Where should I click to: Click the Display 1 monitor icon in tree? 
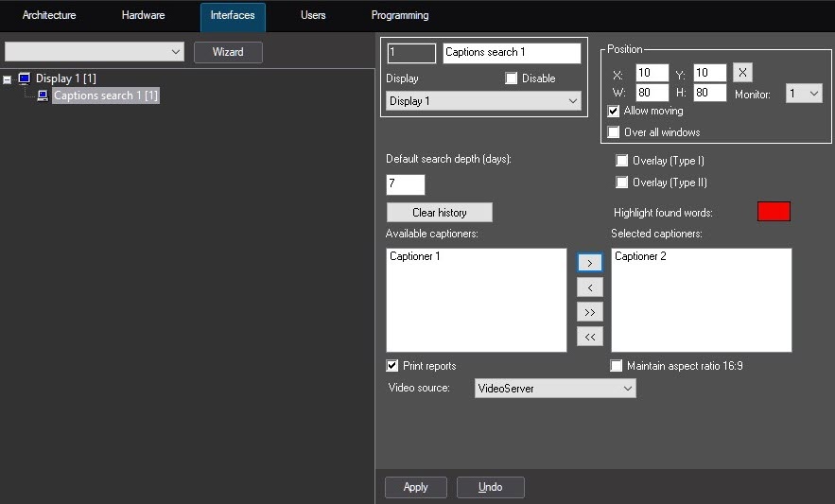tap(25, 78)
